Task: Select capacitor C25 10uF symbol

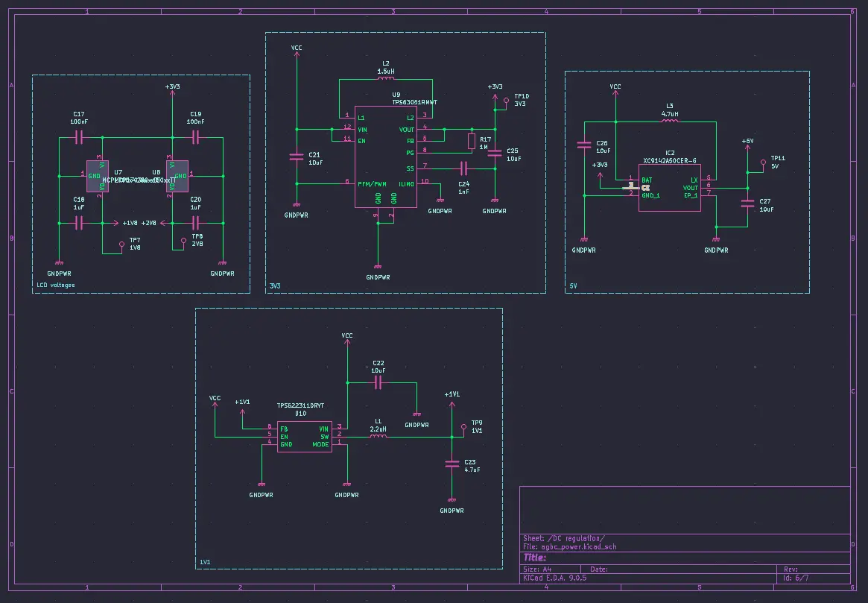Action: (x=495, y=154)
